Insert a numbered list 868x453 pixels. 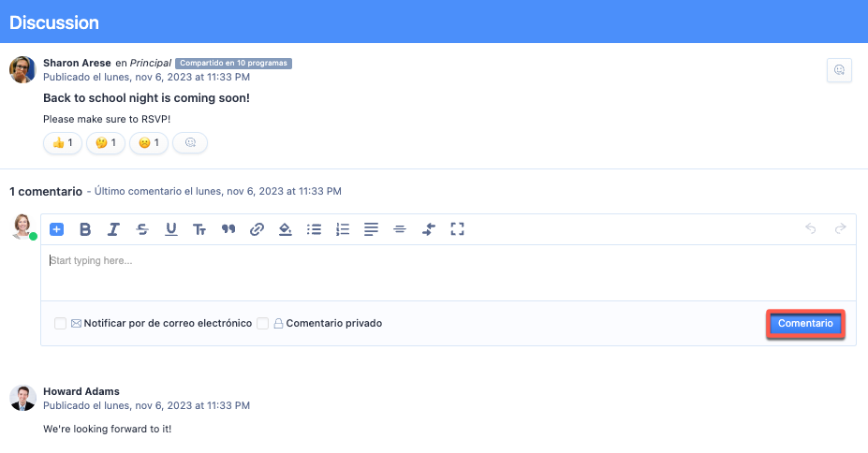343,229
